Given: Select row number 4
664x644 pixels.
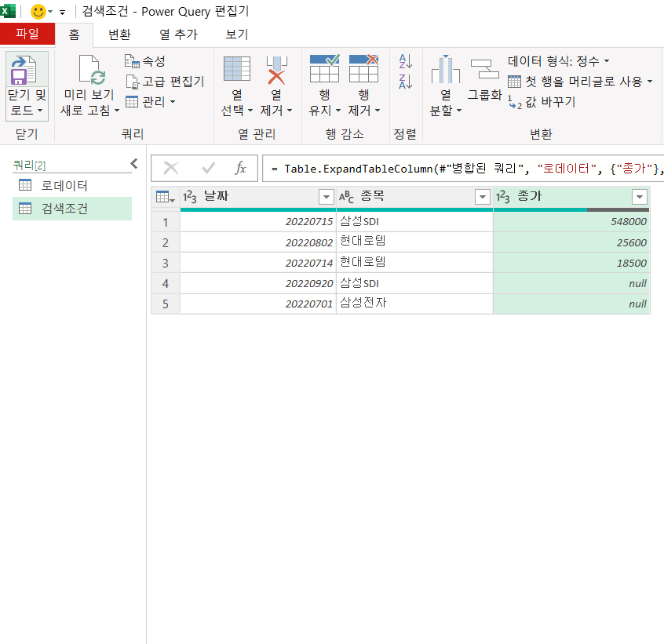Looking at the screenshot, I should [x=166, y=283].
